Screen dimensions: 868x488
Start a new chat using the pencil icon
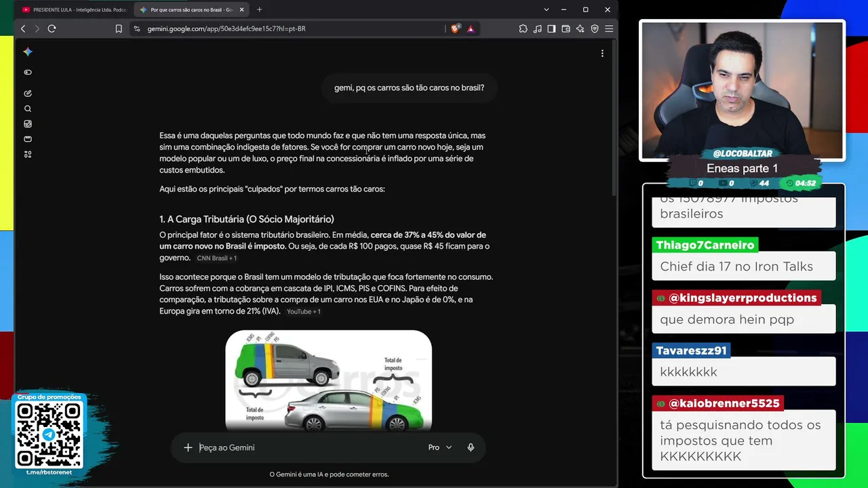(28, 94)
